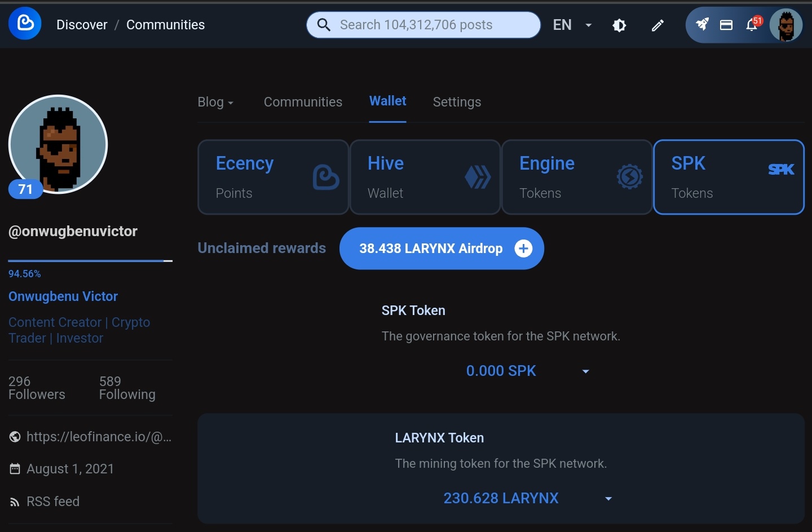Click the 94.56% voting power bar

point(90,261)
